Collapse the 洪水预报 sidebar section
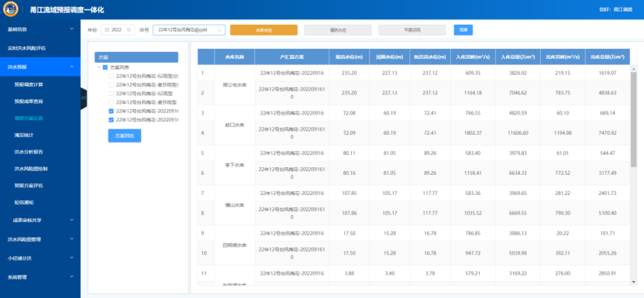The height and width of the screenshot is (298, 644). pyautogui.click(x=40, y=67)
